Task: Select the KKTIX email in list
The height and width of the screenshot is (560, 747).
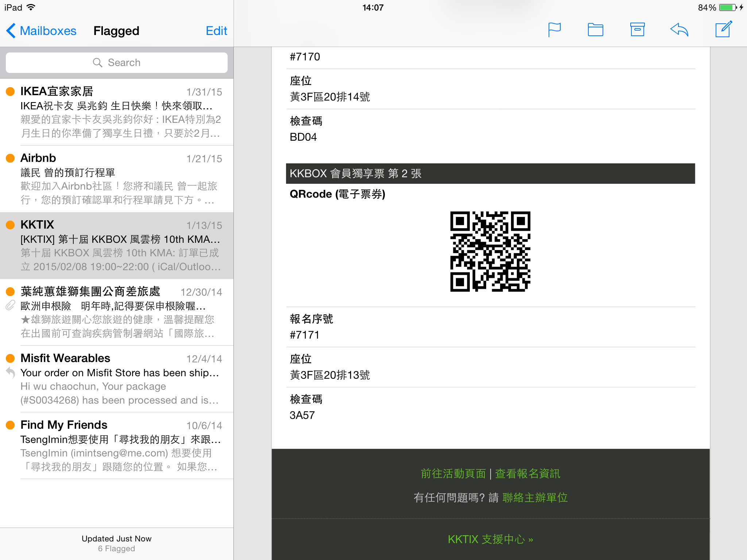Action: (x=117, y=245)
